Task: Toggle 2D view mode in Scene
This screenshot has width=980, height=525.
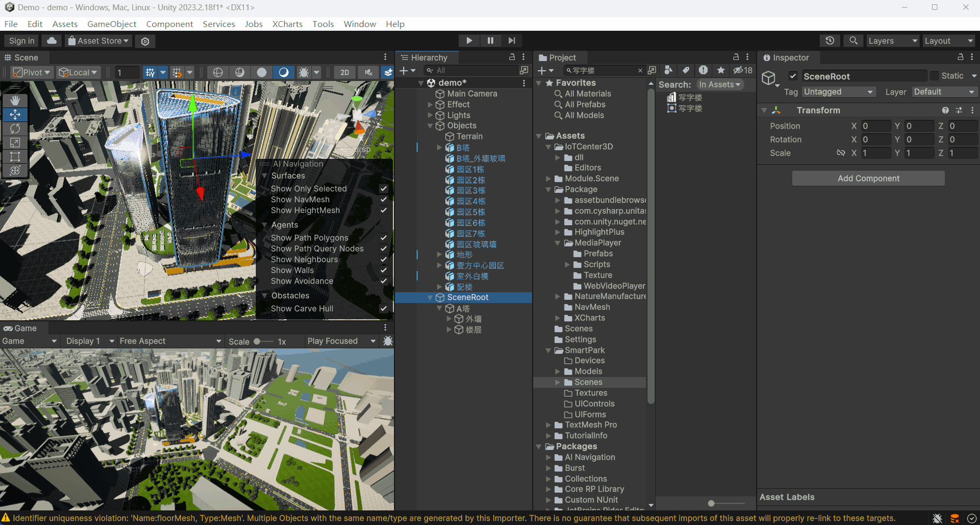Action: 345,72
